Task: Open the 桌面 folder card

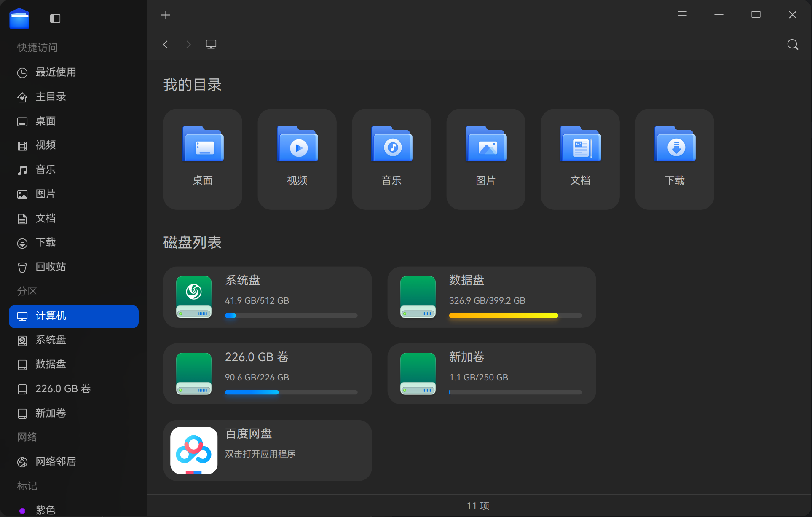Action: pyautogui.click(x=203, y=159)
